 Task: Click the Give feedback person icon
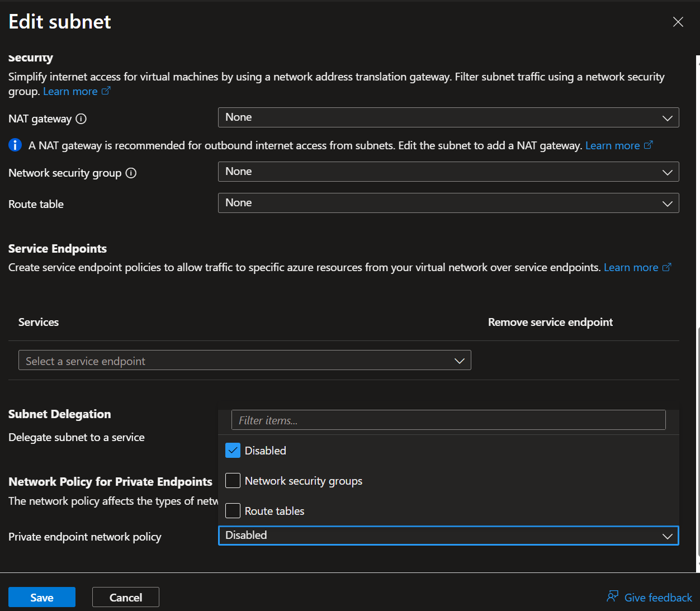coord(613,596)
